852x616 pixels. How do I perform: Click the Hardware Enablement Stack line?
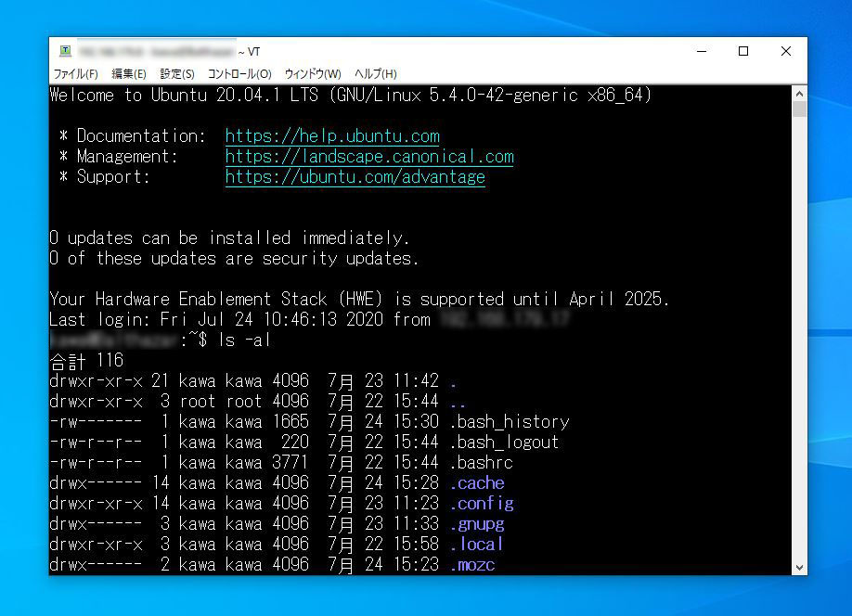359,300
